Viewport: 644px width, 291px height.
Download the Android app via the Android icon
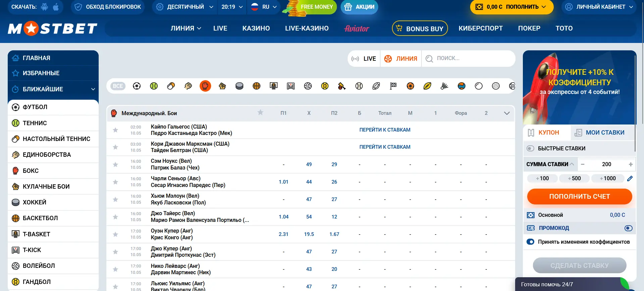click(44, 7)
